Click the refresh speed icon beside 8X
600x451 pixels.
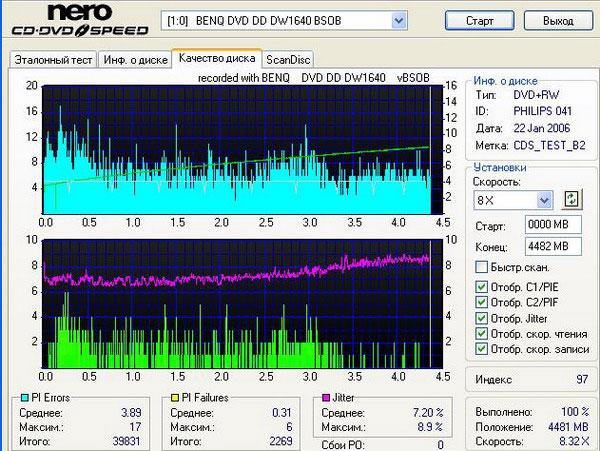coord(571,199)
